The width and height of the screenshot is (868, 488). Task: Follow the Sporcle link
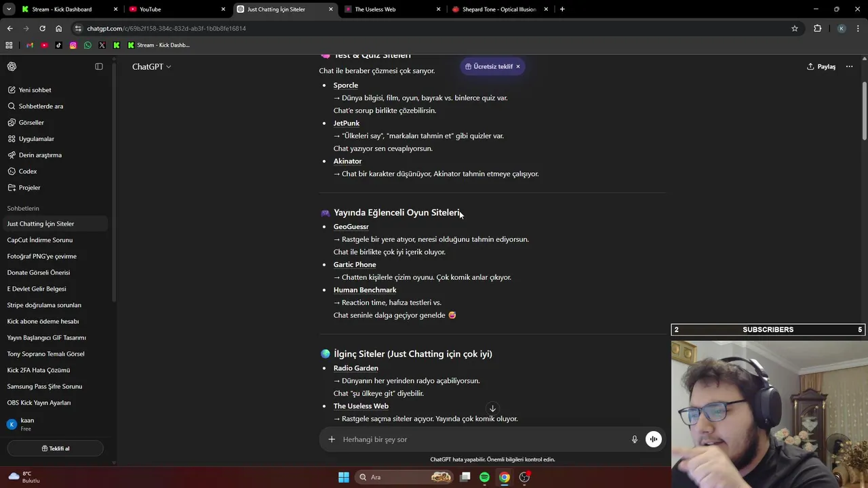pos(345,85)
